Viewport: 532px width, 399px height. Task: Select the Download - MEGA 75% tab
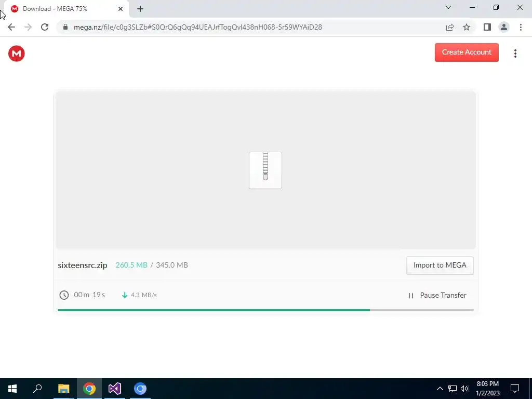pyautogui.click(x=66, y=9)
